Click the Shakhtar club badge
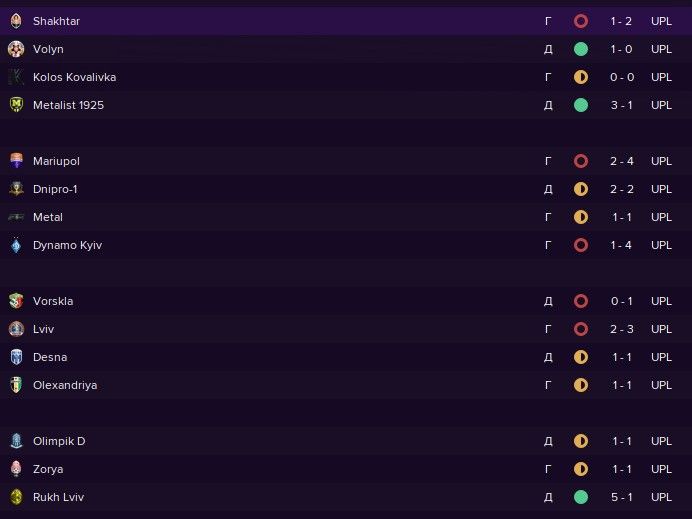The width and height of the screenshot is (692, 519). pyautogui.click(x=15, y=21)
